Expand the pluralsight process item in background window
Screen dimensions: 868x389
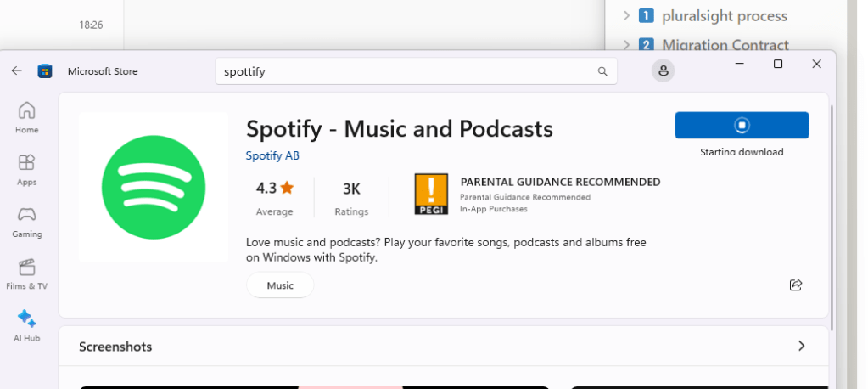coord(627,15)
